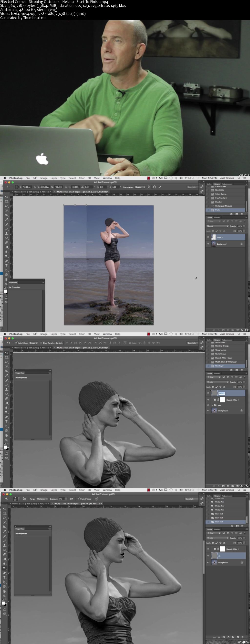This screenshot has height=644, width=250.
Task: Pick the Eyedropper tool in 1:54 PM window
Action: [x=6, y=220]
